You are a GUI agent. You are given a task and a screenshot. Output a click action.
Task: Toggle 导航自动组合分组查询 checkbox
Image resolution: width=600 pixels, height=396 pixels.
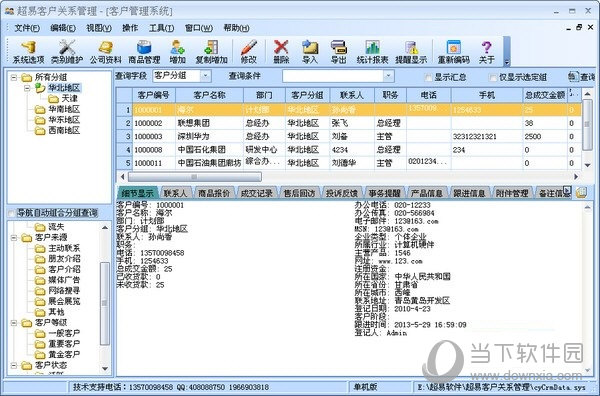[11, 213]
